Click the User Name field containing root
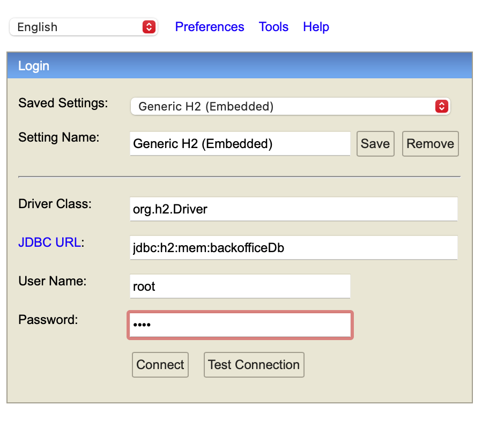Viewport: 504px width, 427px height. coord(240,286)
